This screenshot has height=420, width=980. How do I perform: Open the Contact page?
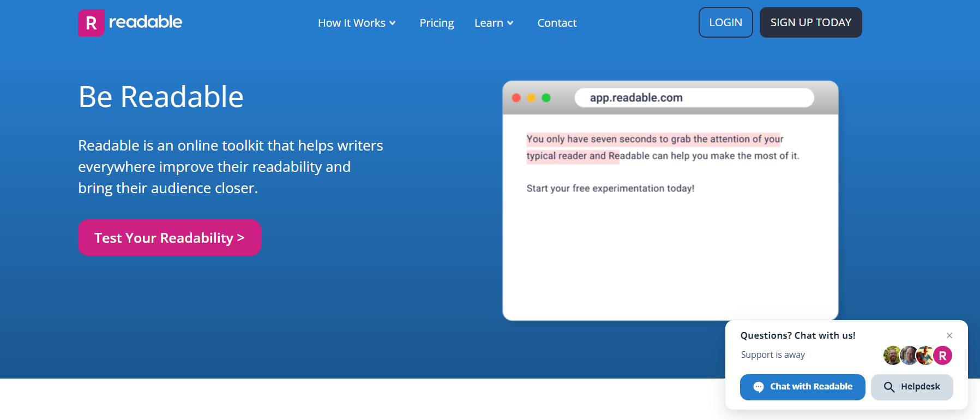[x=557, y=23]
